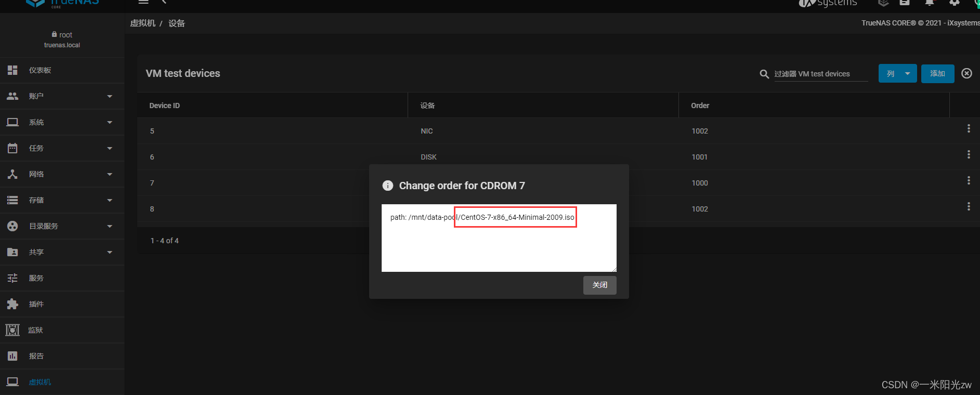Go to 虚拟机 breadcrumb link
Image resolution: width=980 pixels, height=395 pixels.
tap(142, 23)
